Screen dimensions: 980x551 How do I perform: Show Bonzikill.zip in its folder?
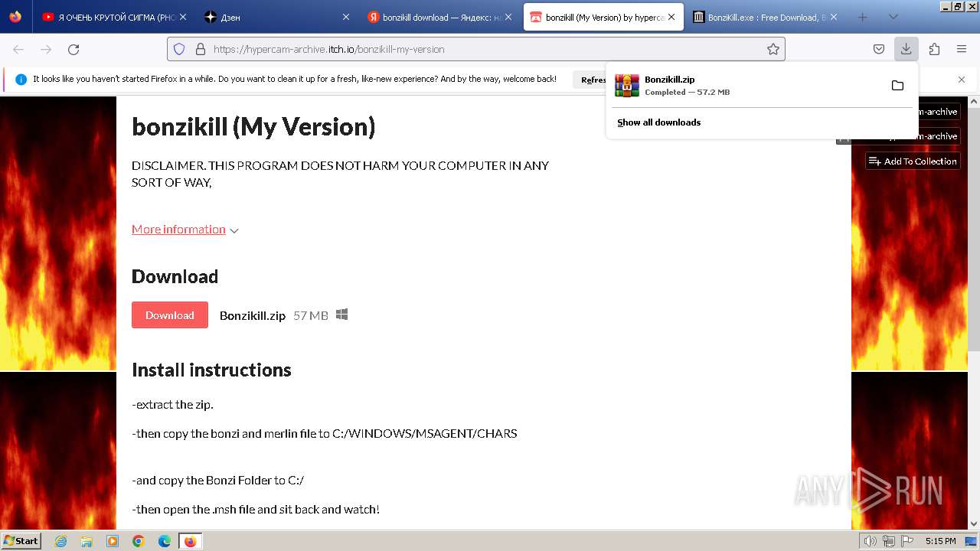[x=897, y=85]
